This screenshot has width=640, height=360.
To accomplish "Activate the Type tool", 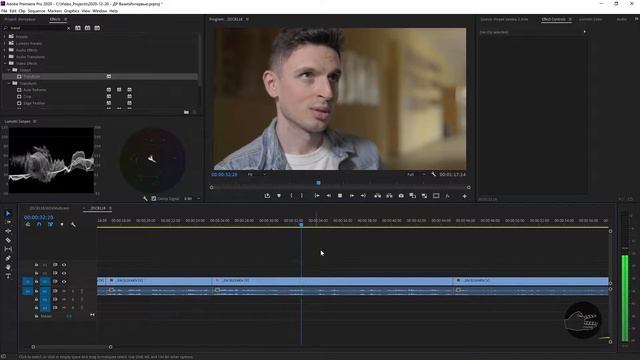I will point(8,276).
